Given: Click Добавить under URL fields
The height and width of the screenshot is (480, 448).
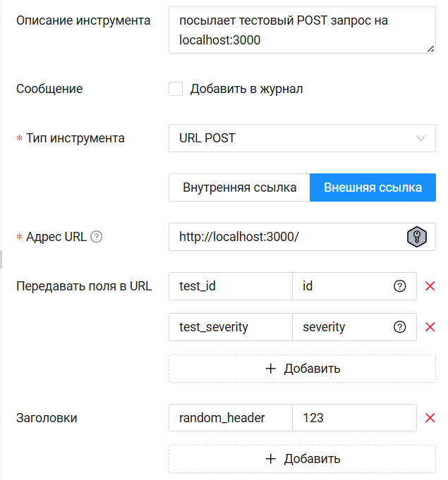Looking at the screenshot, I should click(x=302, y=369).
